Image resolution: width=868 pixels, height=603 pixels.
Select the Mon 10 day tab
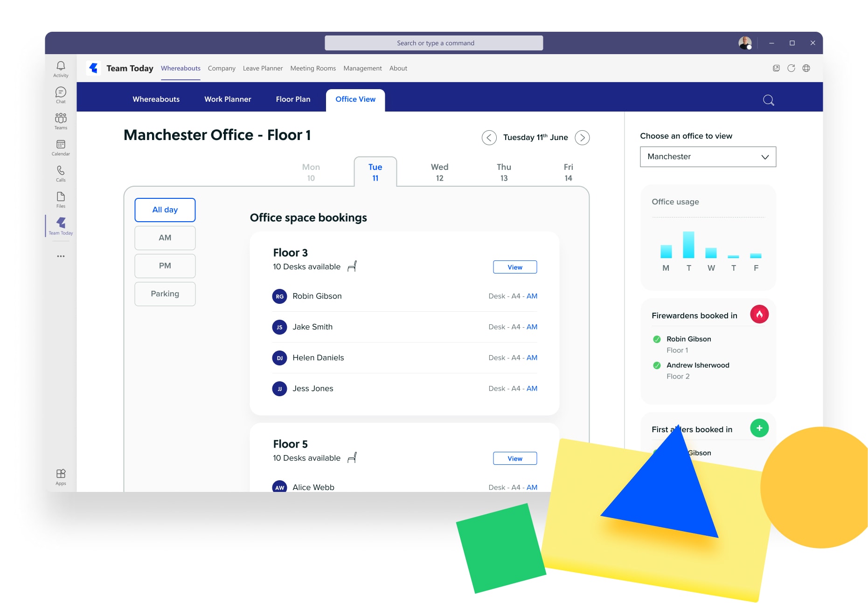tap(311, 172)
